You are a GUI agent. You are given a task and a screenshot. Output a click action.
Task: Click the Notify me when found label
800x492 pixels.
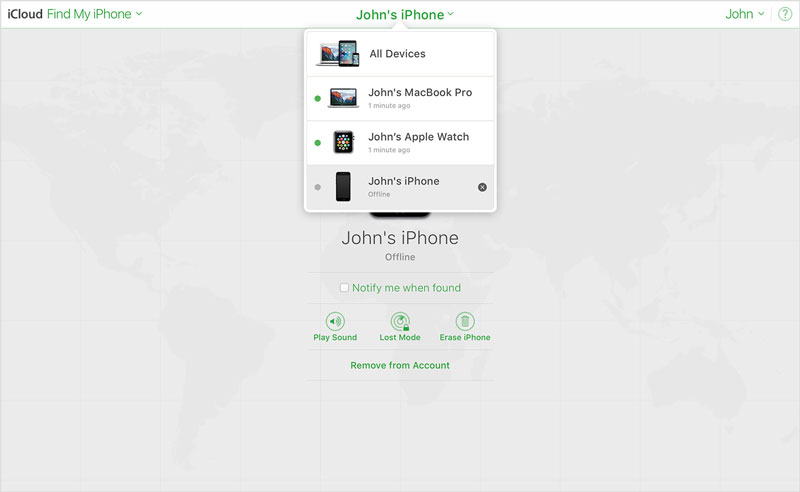coord(406,288)
